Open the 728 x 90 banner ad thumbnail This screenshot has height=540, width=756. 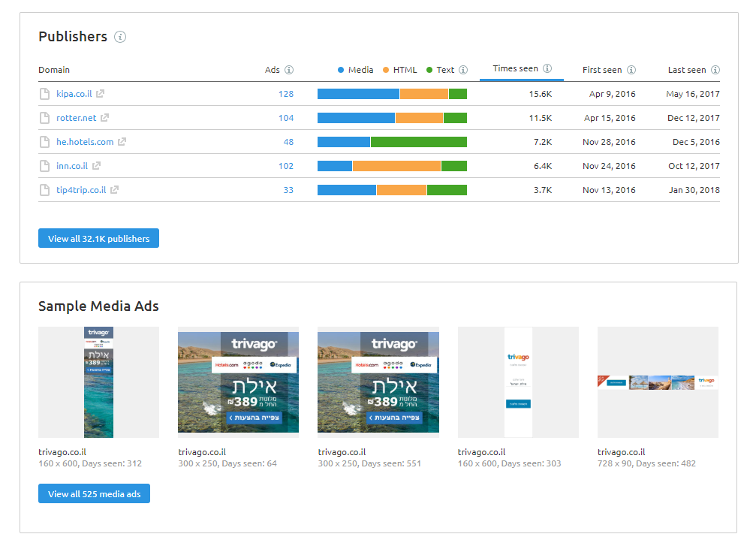[x=658, y=382]
